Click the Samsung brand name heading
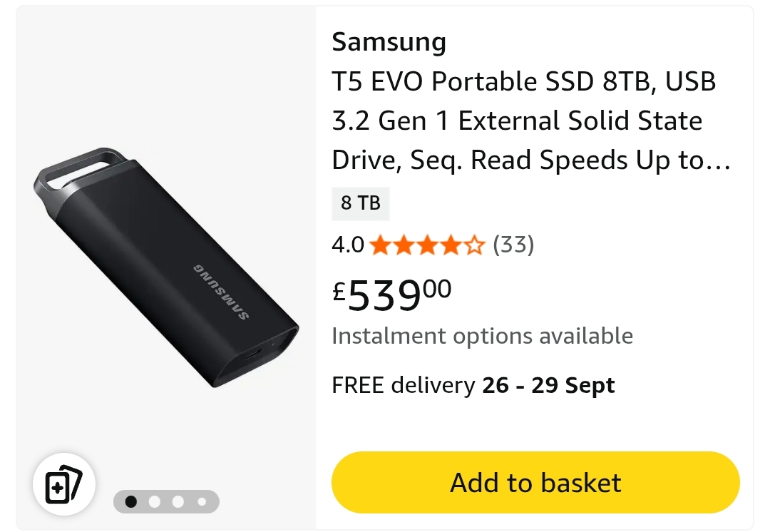The height and width of the screenshot is (532, 770). pos(389,42)
